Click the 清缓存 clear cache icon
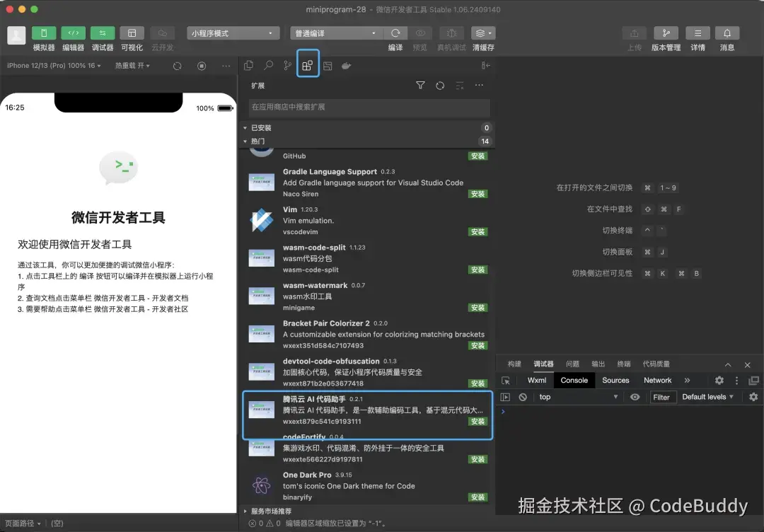This screenshot has width=764, height=532. click(480, 33)
